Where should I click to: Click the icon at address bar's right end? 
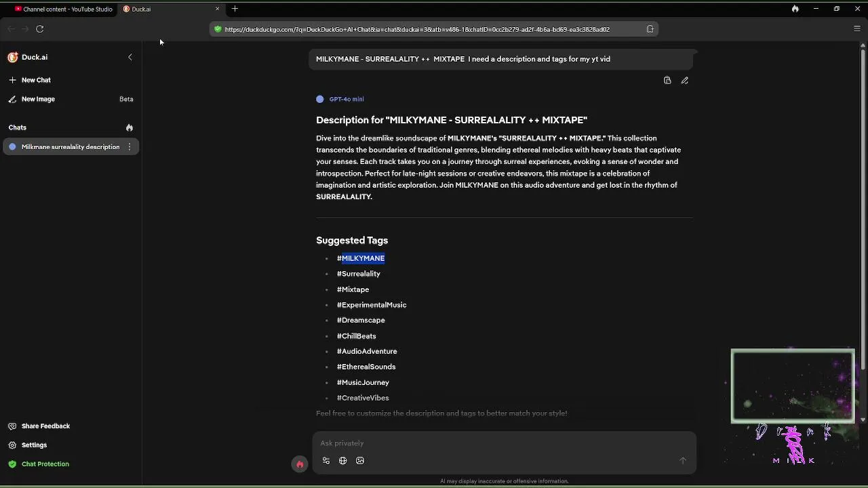click(650, 29)
